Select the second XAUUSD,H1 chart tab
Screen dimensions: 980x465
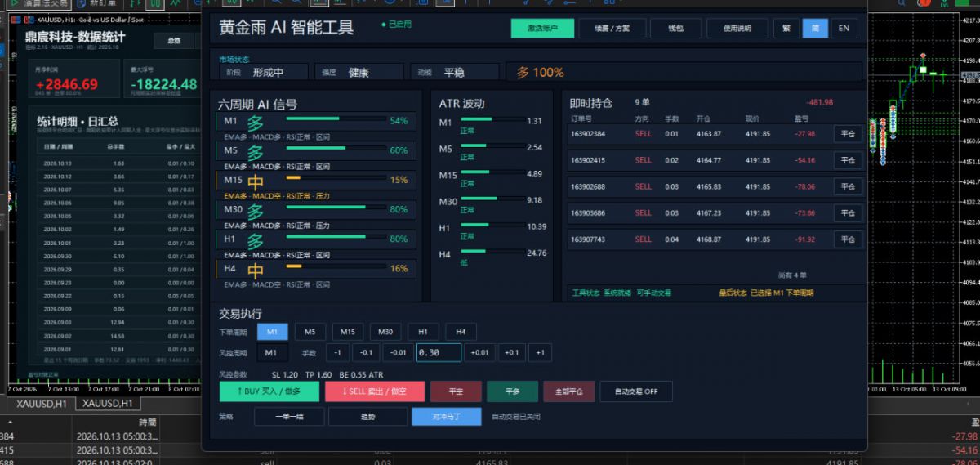pos(108,404)
